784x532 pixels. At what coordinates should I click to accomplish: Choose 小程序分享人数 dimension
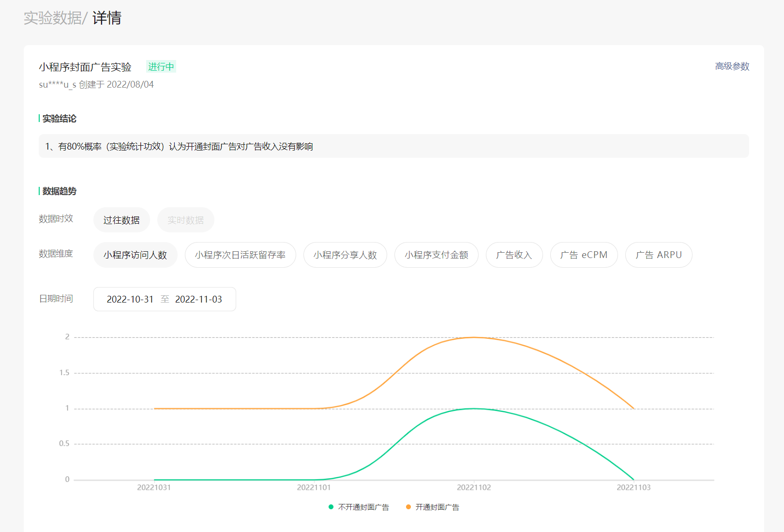(x=345, y=255)
